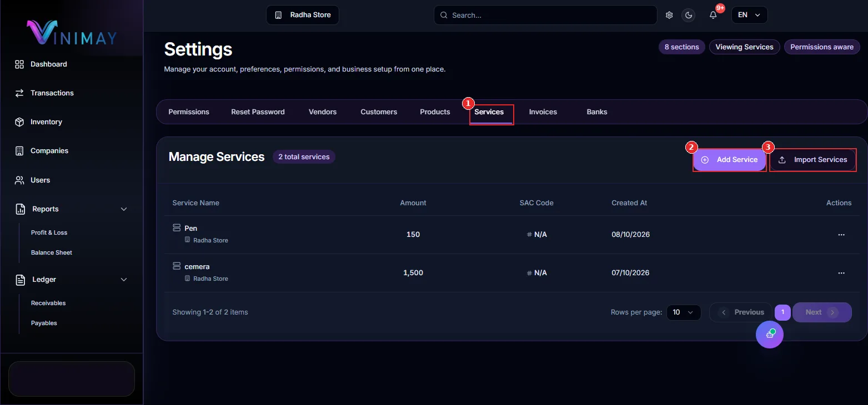This screenshot has height=405, width=868.
Task: Click the Companies building icon in sidebar
Action: pos(19,151)
